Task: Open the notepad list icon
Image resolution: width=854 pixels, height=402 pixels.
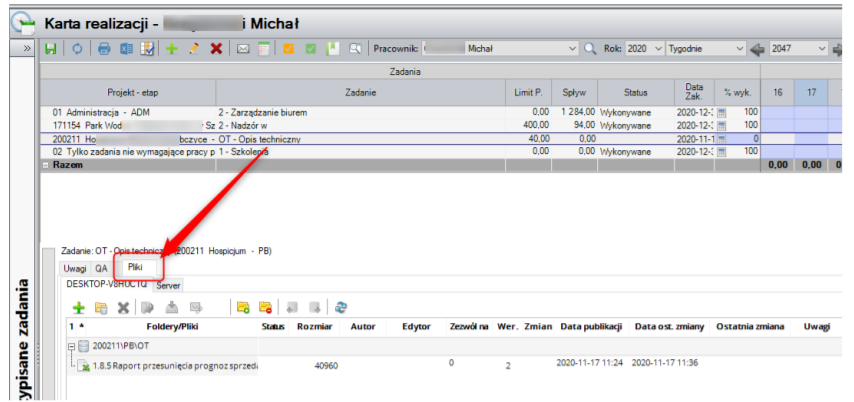Action: pos(264,48)
